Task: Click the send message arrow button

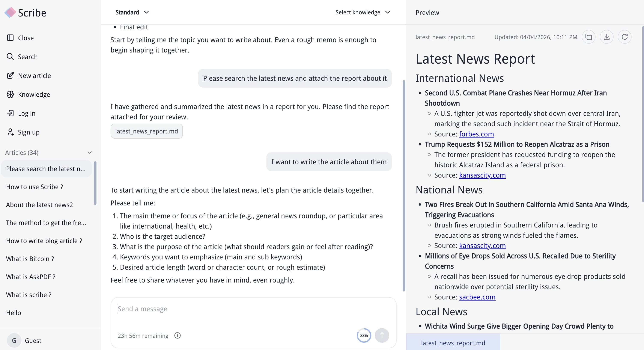Action: point(382,335)
